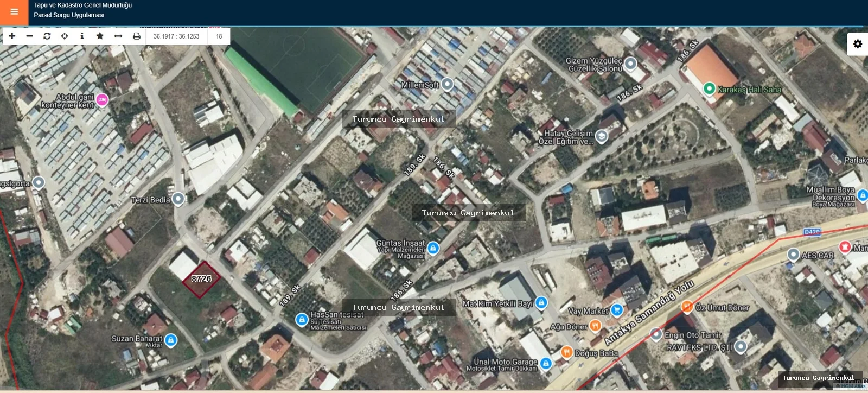This screenshot has height=393, width=868.
Task: Open the Ağa Döner restaurant marker
Action: coord(595,326)
